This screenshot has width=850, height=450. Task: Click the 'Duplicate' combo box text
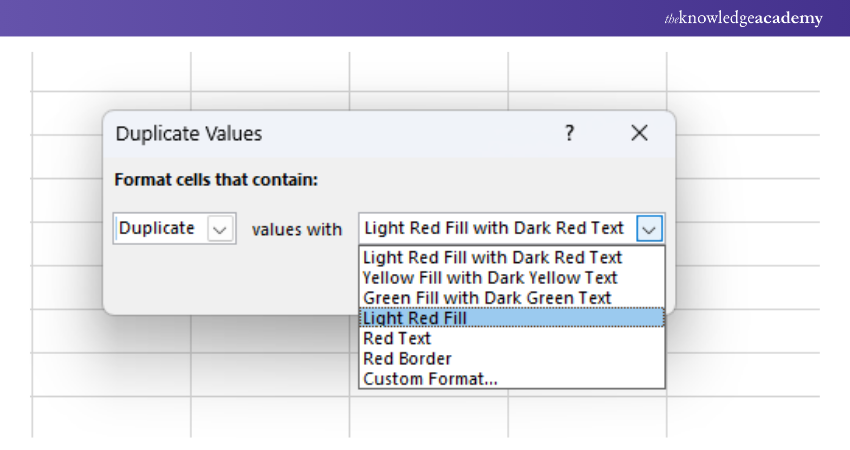click(x=158, y=228)
